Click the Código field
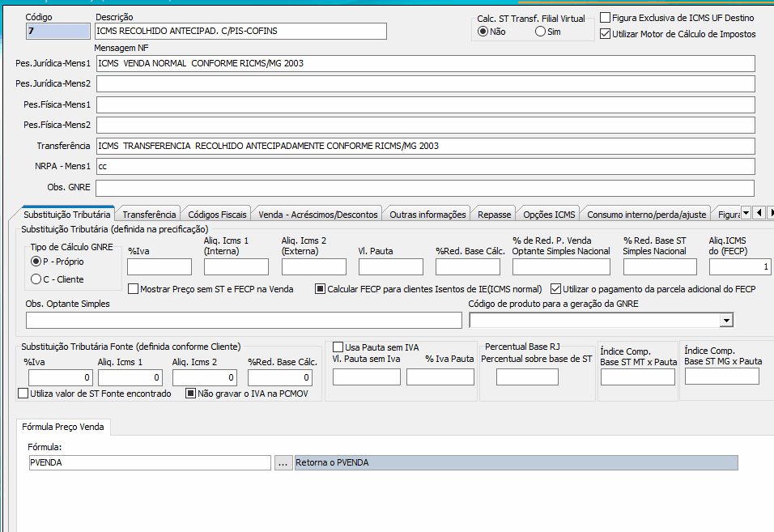This screenshot has width=774, height=532. click(57, 31)
